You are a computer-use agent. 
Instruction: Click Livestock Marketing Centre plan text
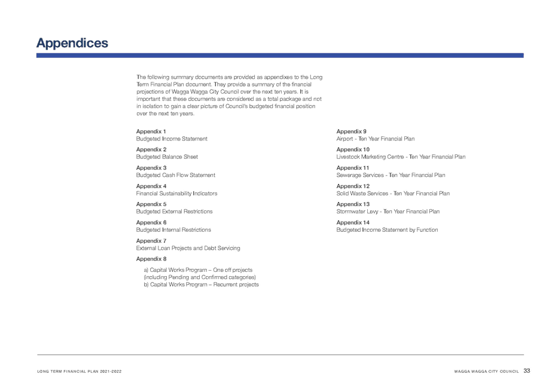coord(401,157)
